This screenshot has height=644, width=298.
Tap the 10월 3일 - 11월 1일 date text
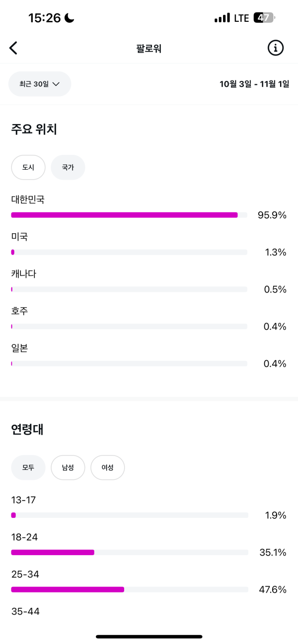(254, 84)
